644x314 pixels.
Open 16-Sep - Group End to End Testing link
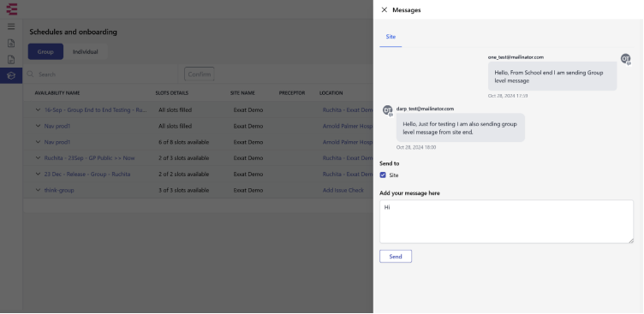click(96, 110)
